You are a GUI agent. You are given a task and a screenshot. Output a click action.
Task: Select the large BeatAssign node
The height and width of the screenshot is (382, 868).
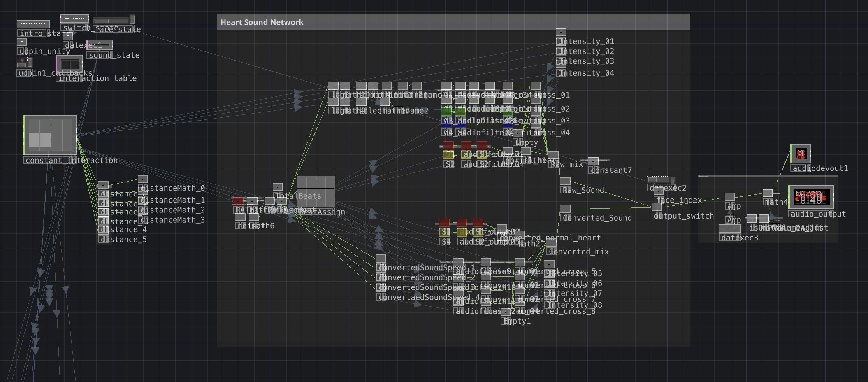[x=316, y=191]
